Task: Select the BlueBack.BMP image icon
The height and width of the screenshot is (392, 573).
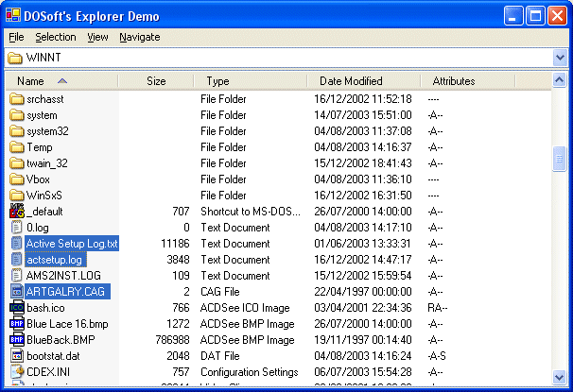Action: pos(16,340)
